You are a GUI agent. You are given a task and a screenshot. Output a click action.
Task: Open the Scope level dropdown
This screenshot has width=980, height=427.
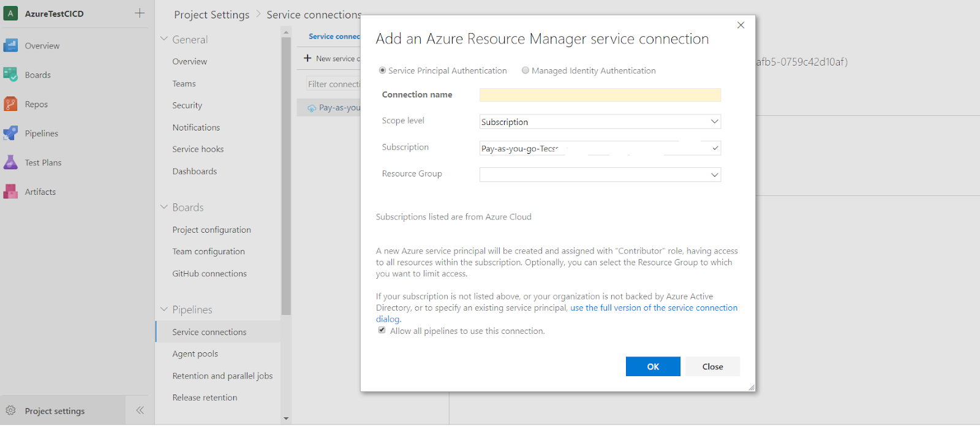point(600,121)
